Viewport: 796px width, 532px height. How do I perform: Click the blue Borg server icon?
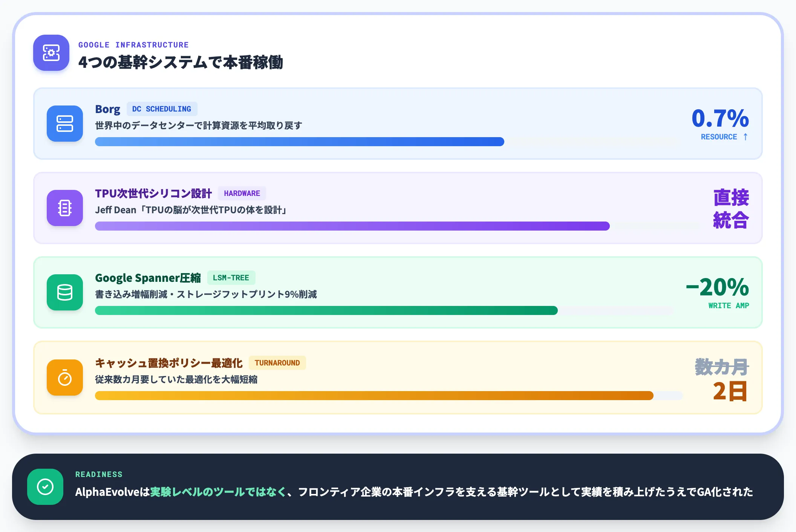click(65, 124)
